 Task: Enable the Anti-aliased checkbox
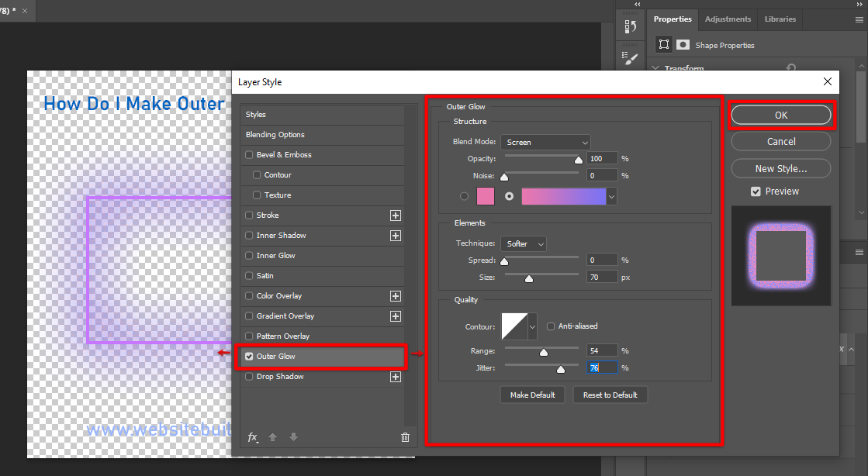click(551, 326)
